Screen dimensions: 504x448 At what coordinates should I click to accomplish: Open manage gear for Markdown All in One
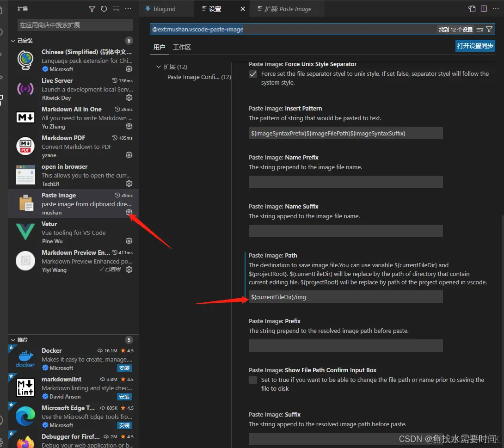(x=129, y=126)
